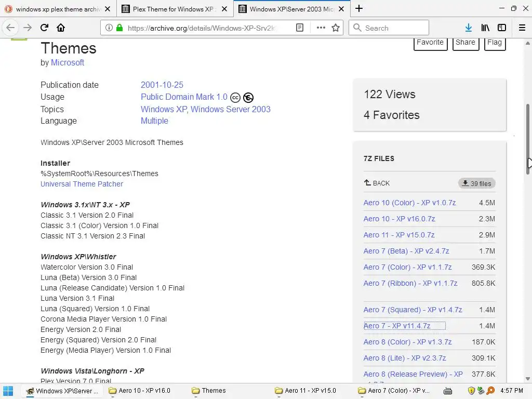The width and height of the screenshot is (532, 399).
Task: Click the Share button
Action: (465, 43)
